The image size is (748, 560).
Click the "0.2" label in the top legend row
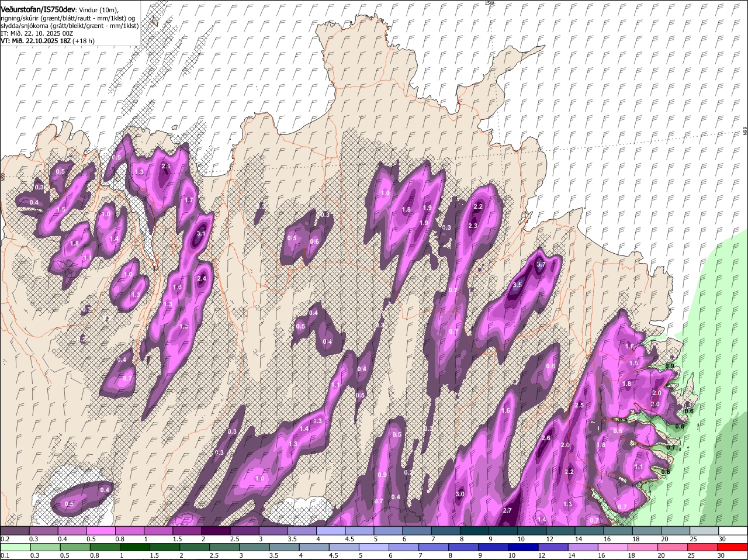tap(5, 539)
